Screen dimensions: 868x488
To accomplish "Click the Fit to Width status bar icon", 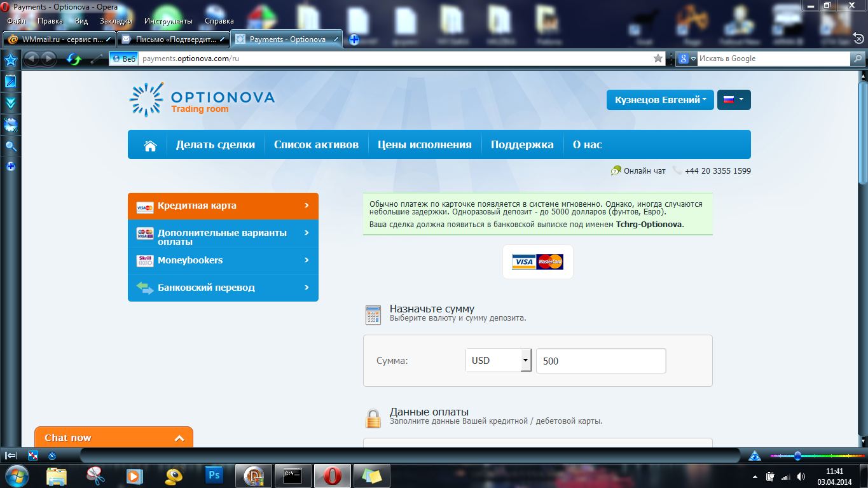I will (33, 456).
